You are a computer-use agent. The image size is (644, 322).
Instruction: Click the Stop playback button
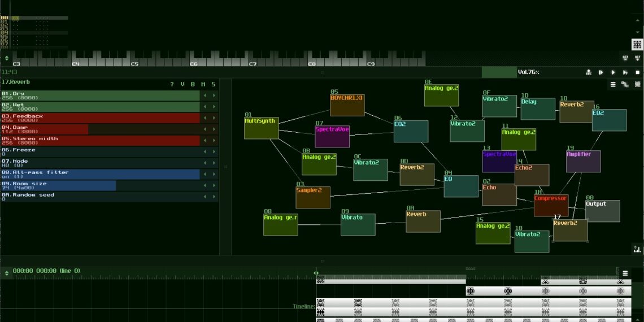pyautogui.click(x=638, y=72)
